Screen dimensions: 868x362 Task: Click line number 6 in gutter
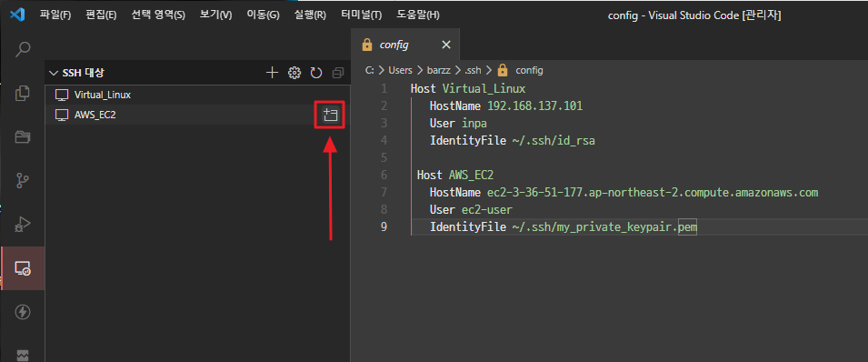coord(384,176)
